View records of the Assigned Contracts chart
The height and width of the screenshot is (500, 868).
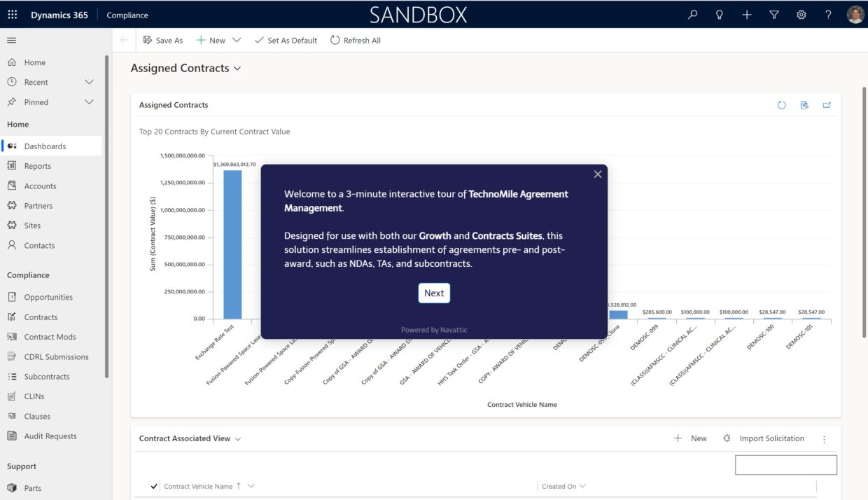[x=804, y=105]
